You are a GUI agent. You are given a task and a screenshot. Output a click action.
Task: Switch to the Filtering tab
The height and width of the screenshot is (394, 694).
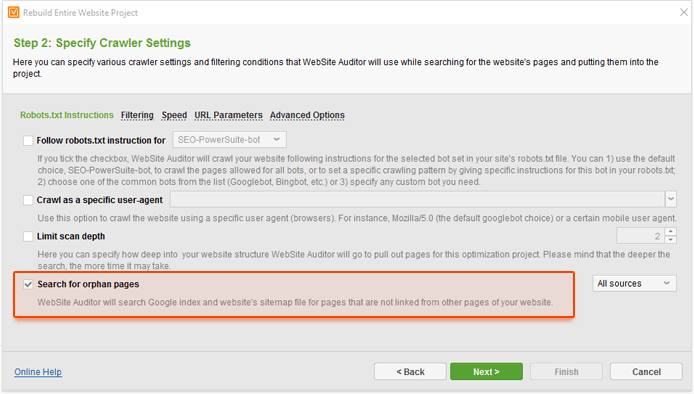(x=137, y=115)
